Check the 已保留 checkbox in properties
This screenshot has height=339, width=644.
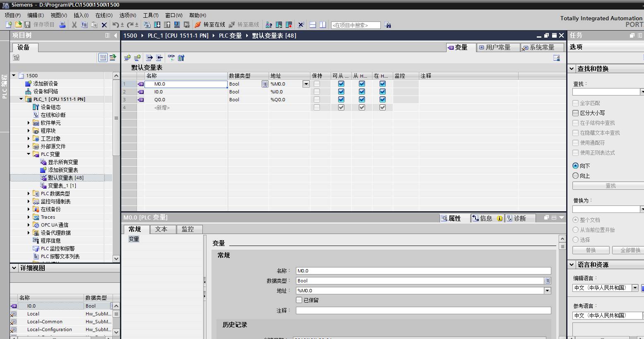coord(299,300)
